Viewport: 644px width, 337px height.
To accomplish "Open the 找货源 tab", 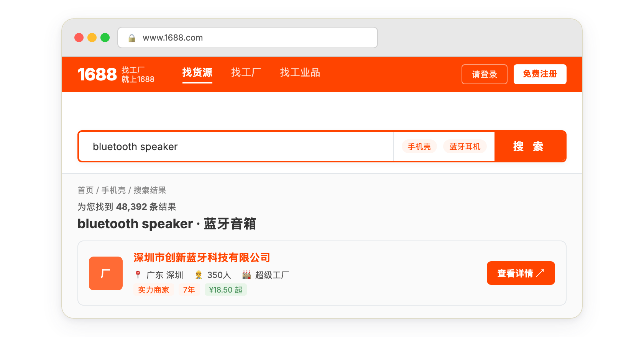I will (x=197, y=73).
